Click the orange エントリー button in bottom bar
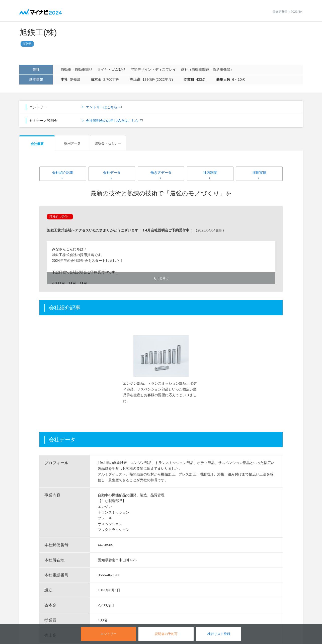322x644 pixels. point(108,634)
